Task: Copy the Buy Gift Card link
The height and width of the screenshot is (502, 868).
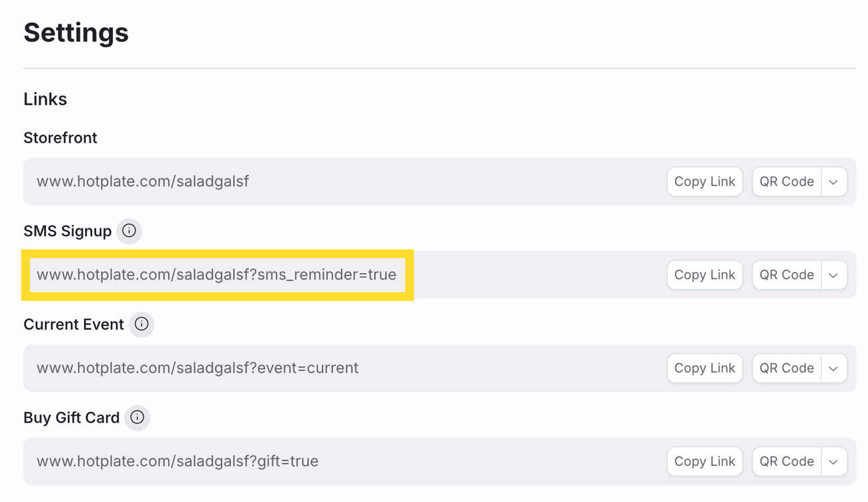Action: [x=704, y=462]
